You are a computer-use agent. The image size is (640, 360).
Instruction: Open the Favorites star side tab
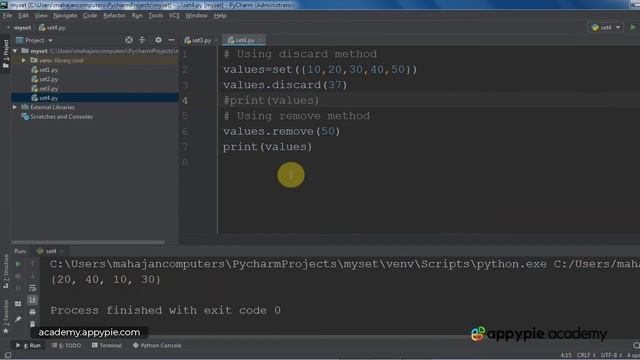6,317
